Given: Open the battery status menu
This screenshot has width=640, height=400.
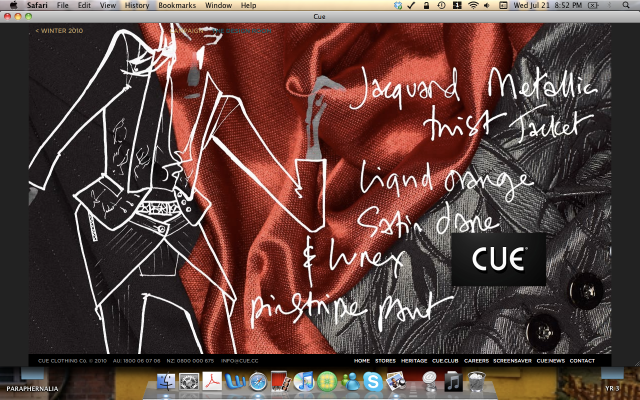Looking at the screenshot, I should click(593, 5).
